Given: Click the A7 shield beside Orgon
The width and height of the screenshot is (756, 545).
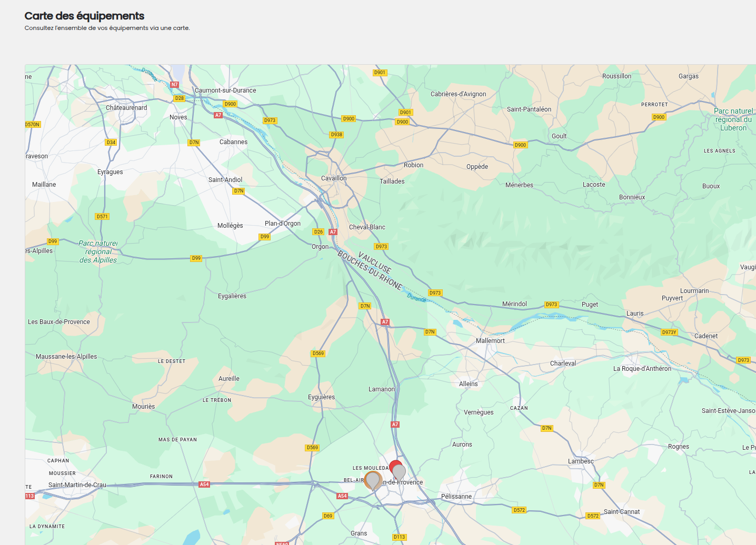Looking at the screenshot, I should click(333, 232).
